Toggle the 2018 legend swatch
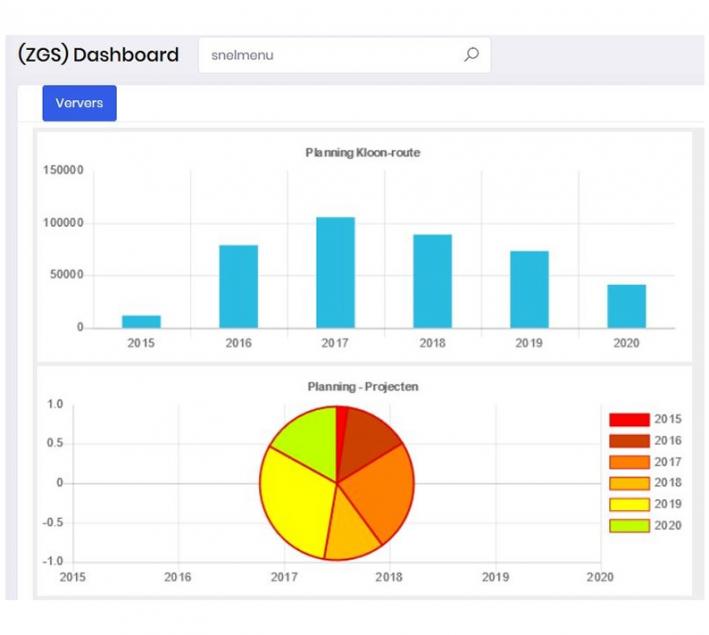709x635 pixels. 628,483
